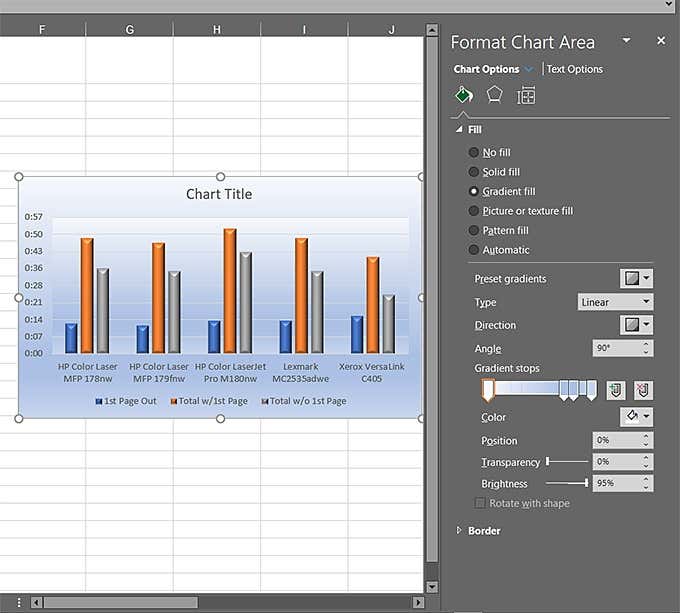
Task: Click the Chart Title text
Action: pos(219,194)
